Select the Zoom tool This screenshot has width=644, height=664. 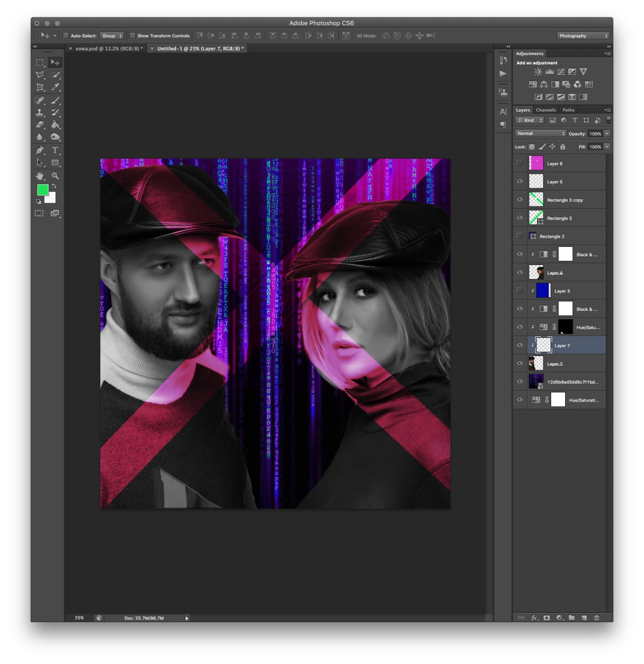[55, 176]
